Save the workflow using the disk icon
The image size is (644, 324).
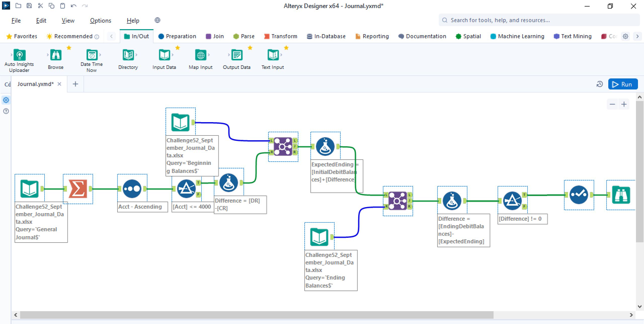click(29, 6)
